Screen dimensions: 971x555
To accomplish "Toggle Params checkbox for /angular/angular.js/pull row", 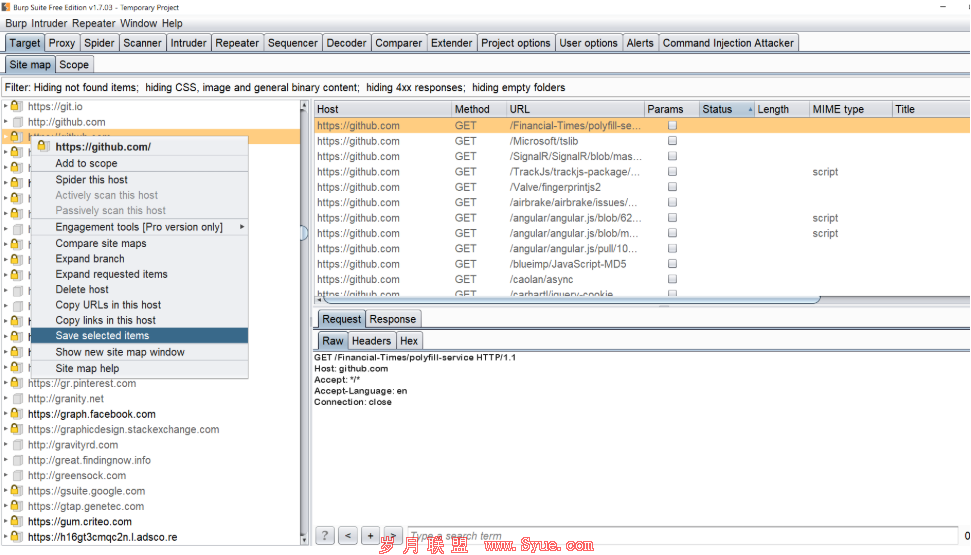I will click(673, 248).
